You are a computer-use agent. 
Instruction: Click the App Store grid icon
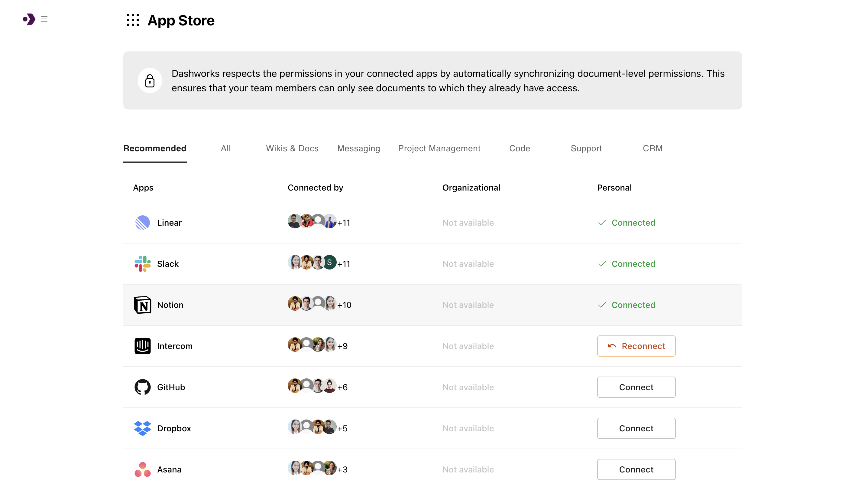[x=132, y=20]
